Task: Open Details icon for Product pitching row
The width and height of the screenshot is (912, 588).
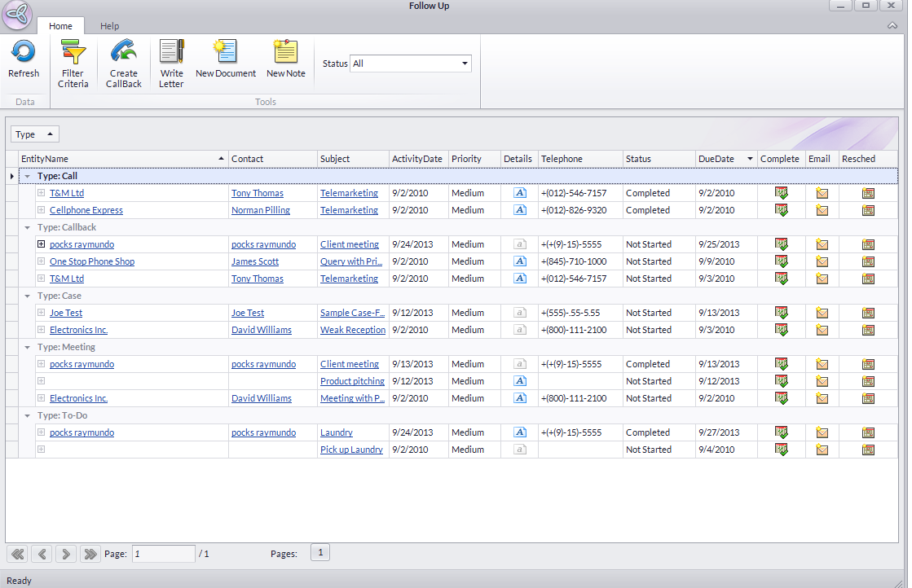Action: pyautogui.click(x=519, y=381)
